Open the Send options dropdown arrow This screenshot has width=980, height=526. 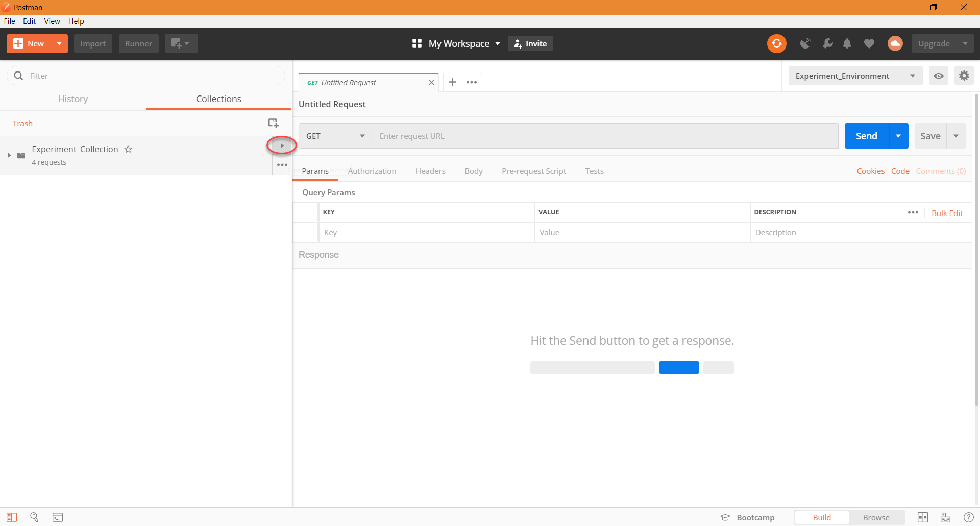click(x=898, y=136)
